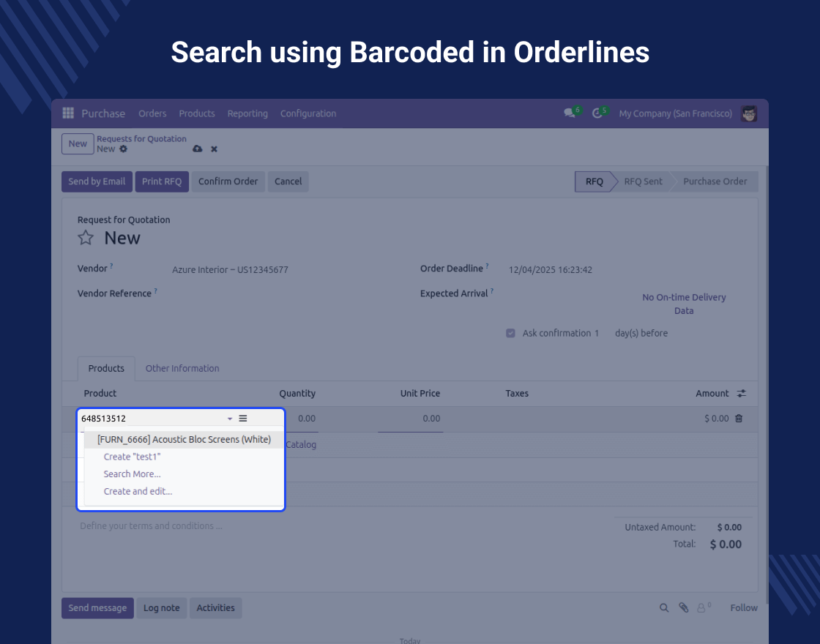
Task: Attach a file using the paperclip icon
Action: [684, 607]
